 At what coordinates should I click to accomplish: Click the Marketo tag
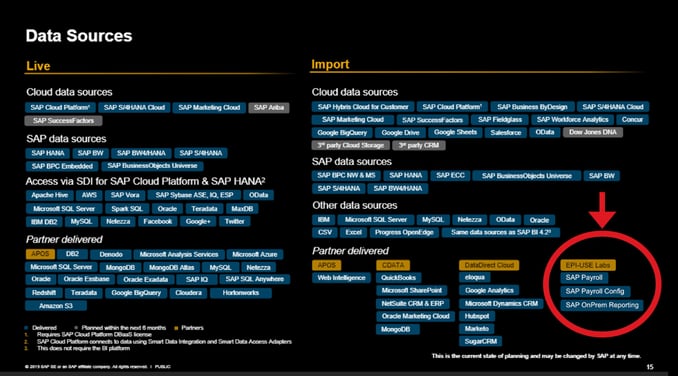pyautogui.click(x=477, y=329)
